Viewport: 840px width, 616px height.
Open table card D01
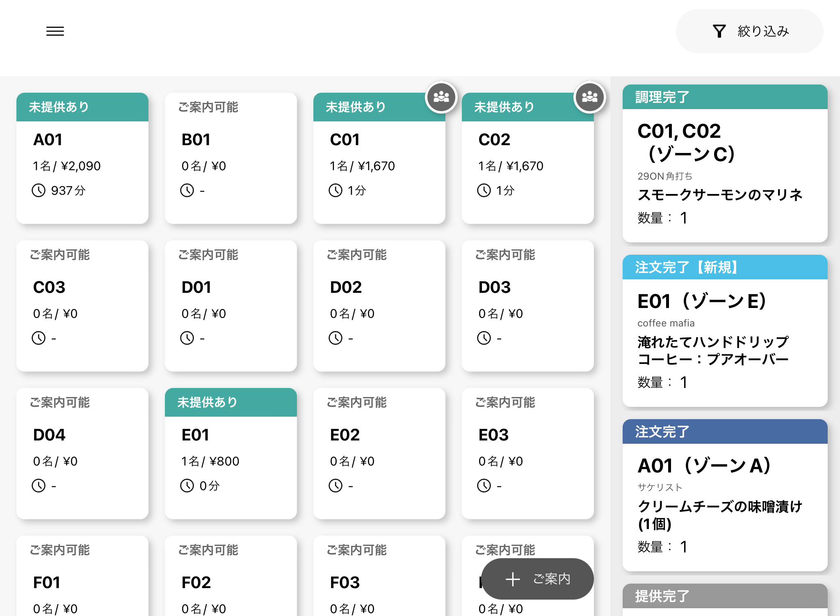coord(231,306)
